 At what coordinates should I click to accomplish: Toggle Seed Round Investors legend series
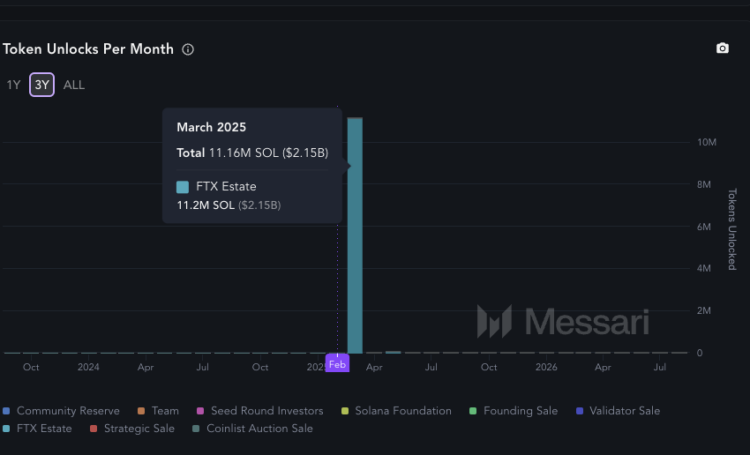260,411
